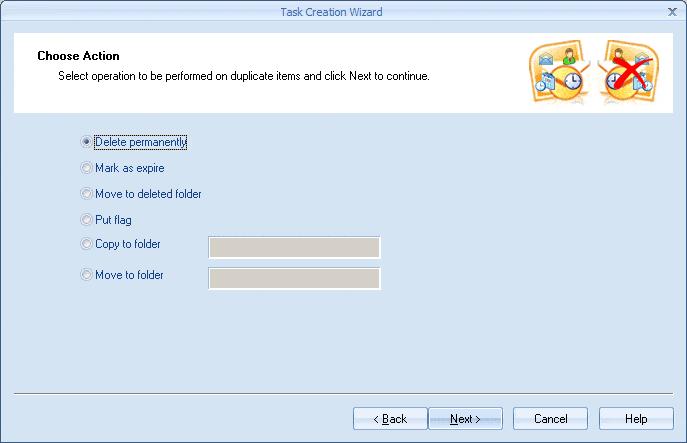The height and width of the screenshot is (443, 687).
Task: Open Help for this wizard page
Action: [x=635, y=418]
